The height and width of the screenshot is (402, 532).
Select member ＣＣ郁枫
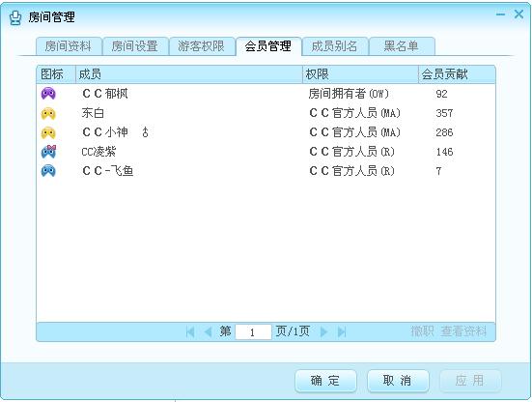105,94
